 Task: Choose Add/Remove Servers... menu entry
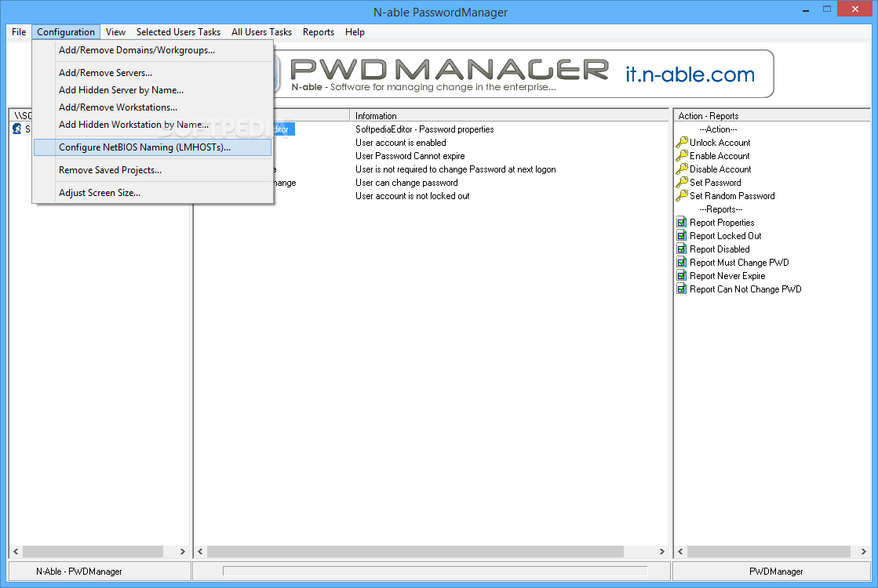click(x=152, y=73)
